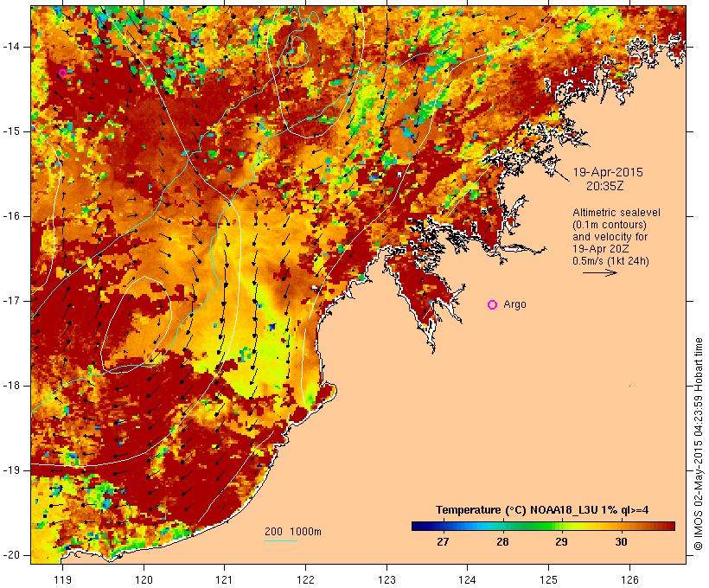Click the IMOS copyright timestamp text
The width and height of the screenshot is (709, 588).
pyautogui.click(x=699, y=444)
